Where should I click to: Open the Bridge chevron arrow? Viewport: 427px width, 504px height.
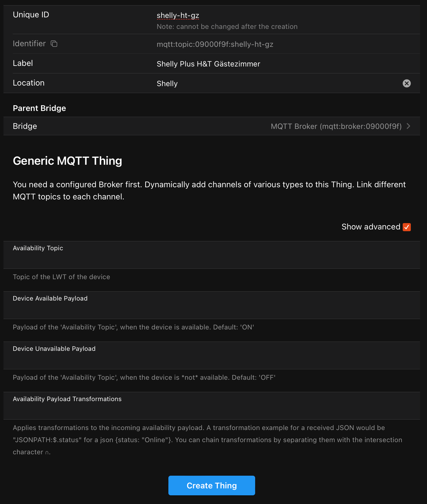click(x=408, y=126)
